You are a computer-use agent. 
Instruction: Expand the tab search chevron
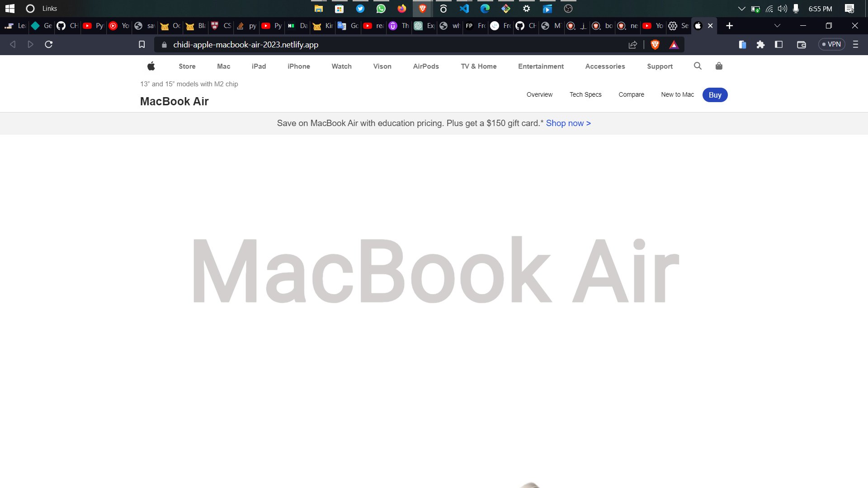point(777,26)
